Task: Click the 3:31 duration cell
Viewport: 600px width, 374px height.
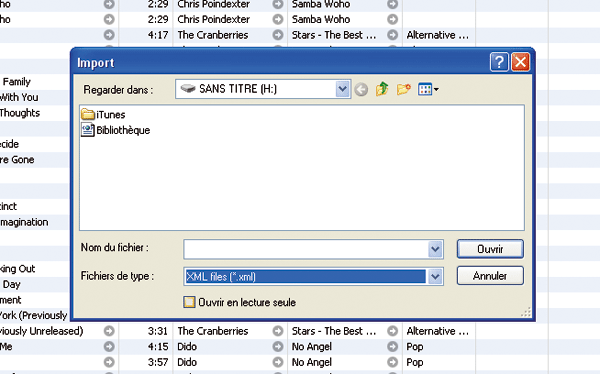Action: 158,331
